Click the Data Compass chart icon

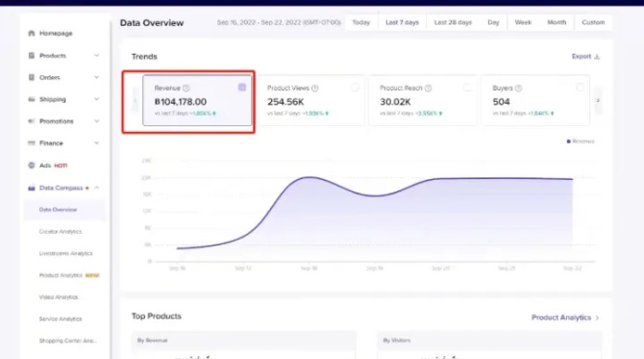[32, 188]
